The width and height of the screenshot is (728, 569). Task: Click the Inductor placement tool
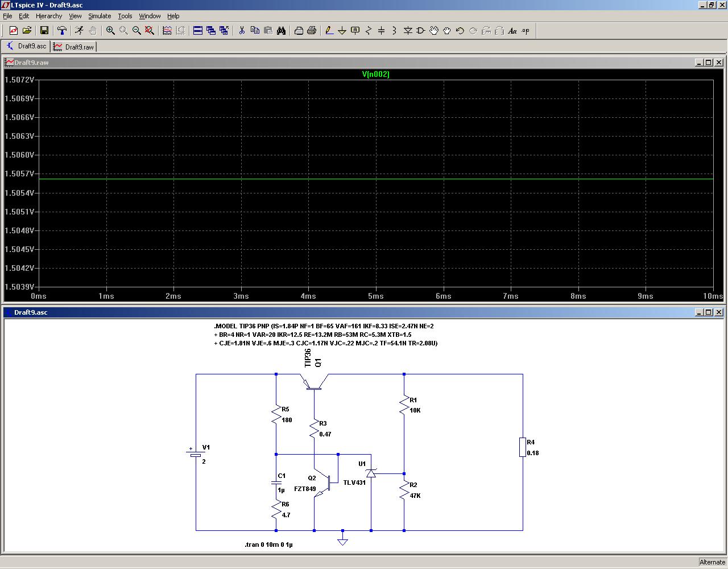click(x=395, y=31)
